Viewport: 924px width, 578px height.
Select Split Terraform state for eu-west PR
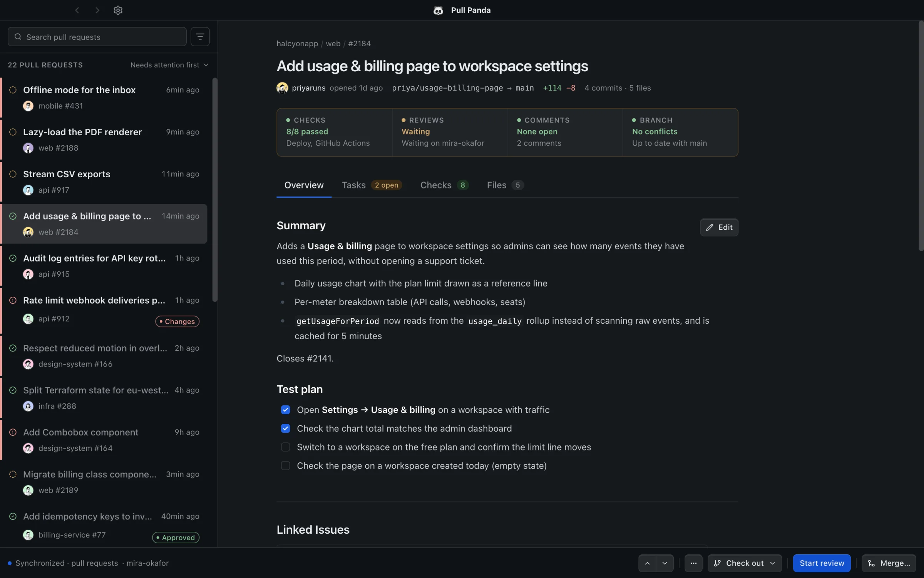(x=104, y=398)
